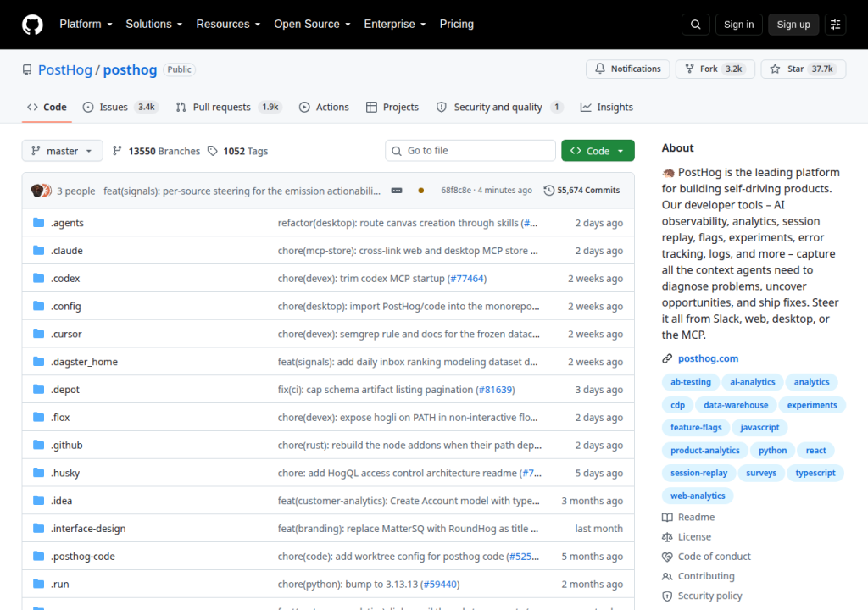The image size is (868, 610).
Task: Click the Star button star icon
Action: pyautogui.click(x=775, y=69)
